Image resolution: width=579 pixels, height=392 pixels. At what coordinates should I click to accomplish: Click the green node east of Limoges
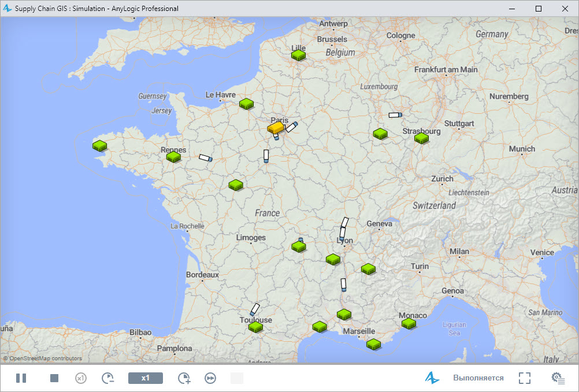(299, 247)
